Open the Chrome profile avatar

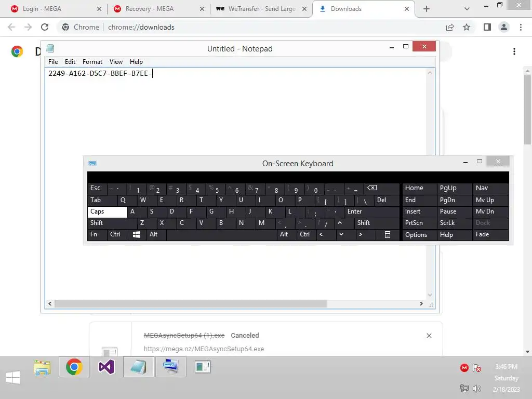[504, 27]
